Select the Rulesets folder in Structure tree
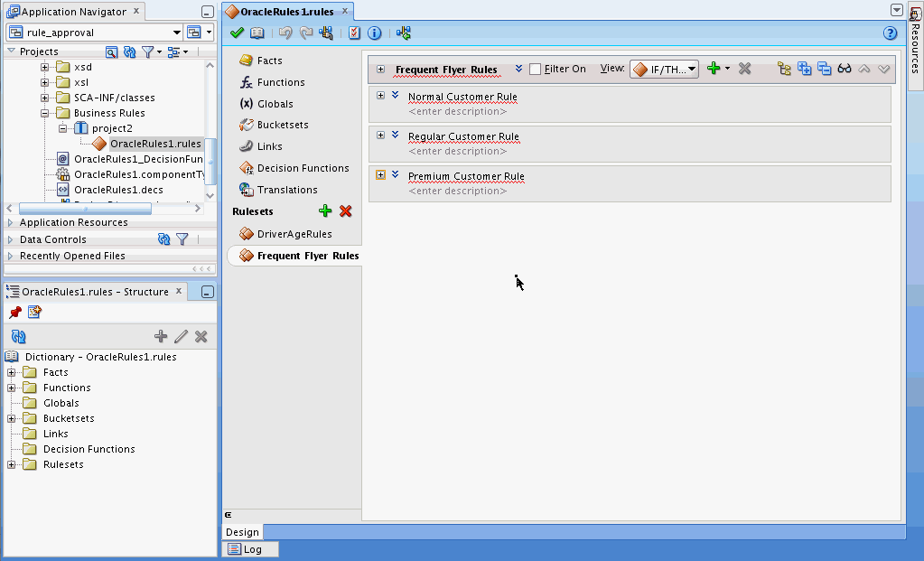The height and width of the screenshot is (561, 924). coord(63,464)
